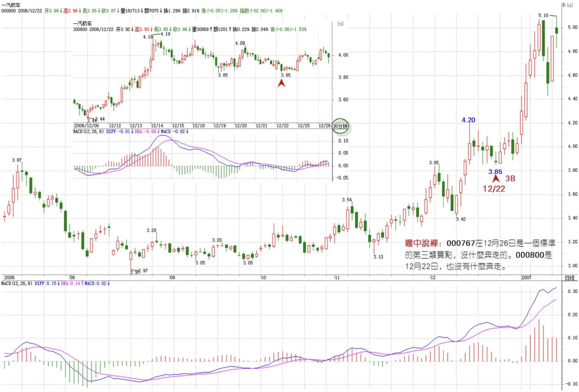Select the 12/22 date on the inset axis
Image resolution: width=579 pixels, height=392 pixels.
tap(282, 126)
